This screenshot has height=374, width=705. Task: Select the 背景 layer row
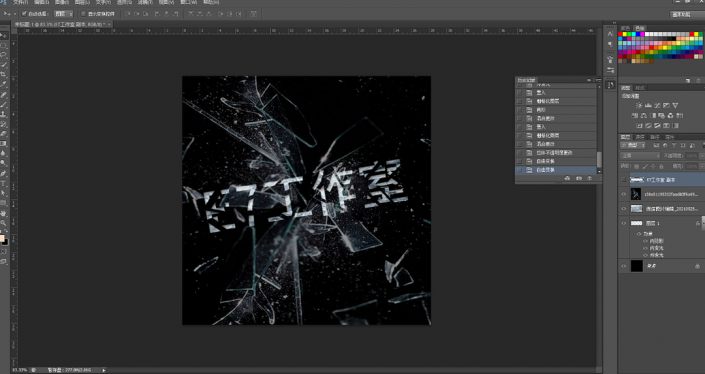click(661, 266)
